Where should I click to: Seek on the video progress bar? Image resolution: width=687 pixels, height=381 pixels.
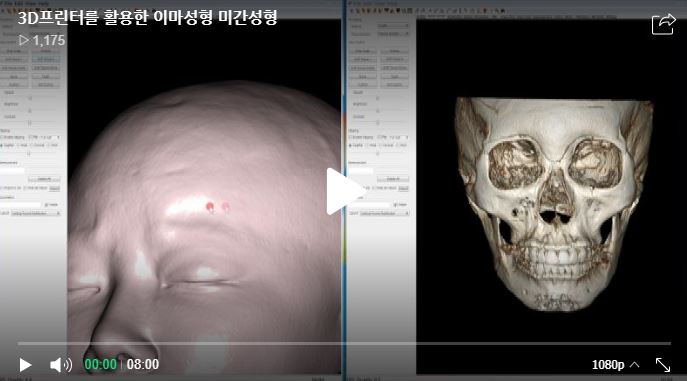(344, 344)
